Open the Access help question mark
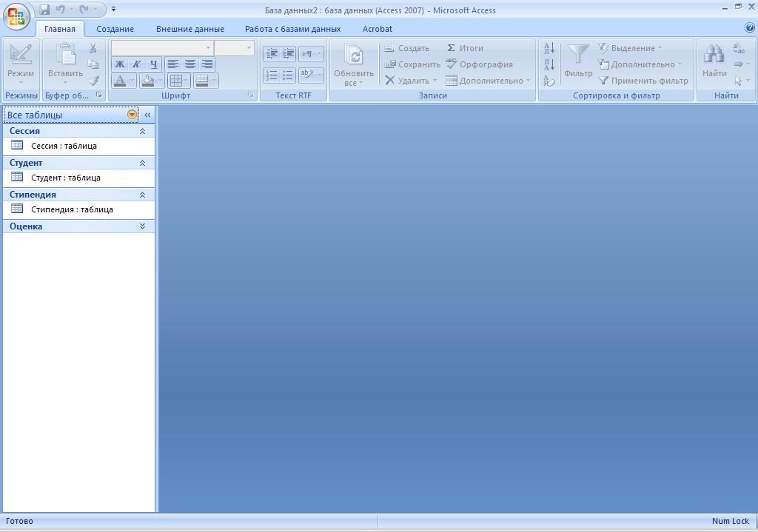 tap(750, 27)
